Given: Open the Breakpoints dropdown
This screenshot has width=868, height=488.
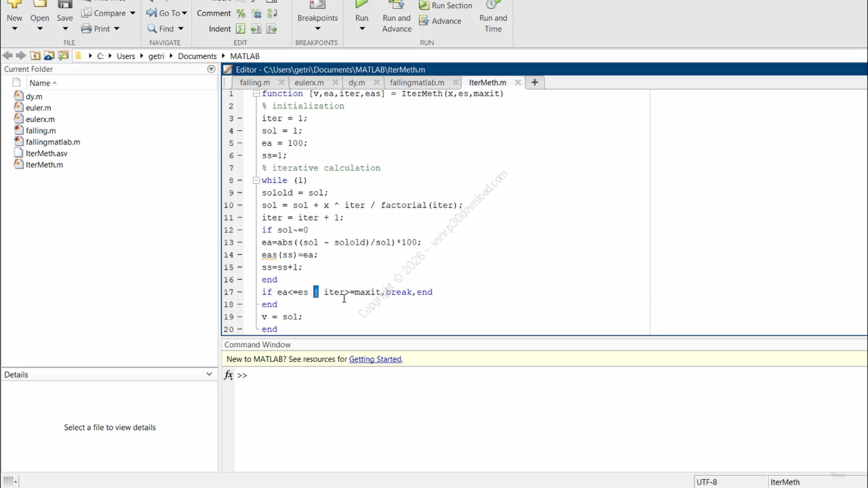Looking at the screenshot, I should click(x=317, y=28).
